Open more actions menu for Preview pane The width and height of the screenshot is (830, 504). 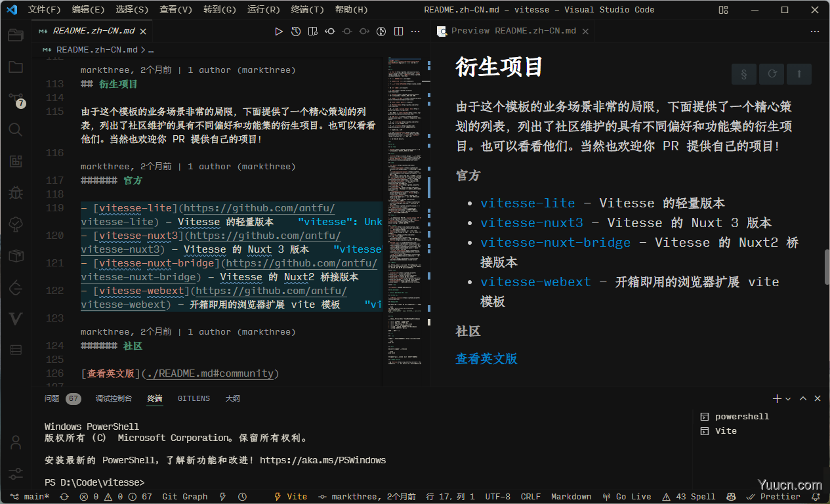tap(815, 31)
